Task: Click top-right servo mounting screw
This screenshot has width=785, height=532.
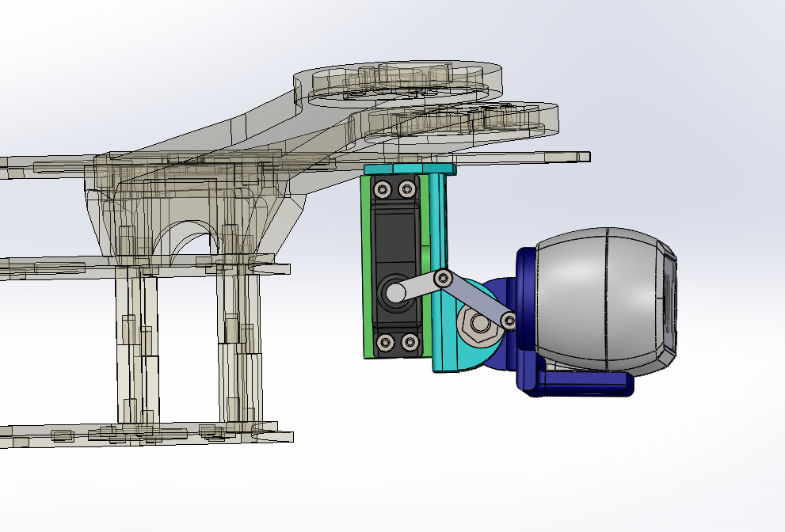Action: pos(407,189)
